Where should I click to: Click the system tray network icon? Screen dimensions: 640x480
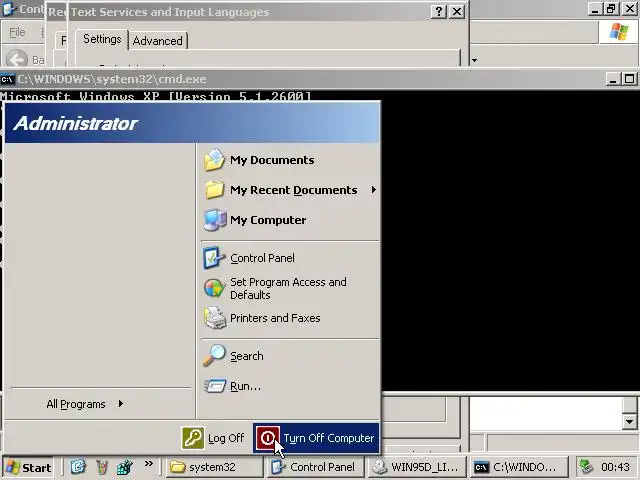tap(586, 467)
